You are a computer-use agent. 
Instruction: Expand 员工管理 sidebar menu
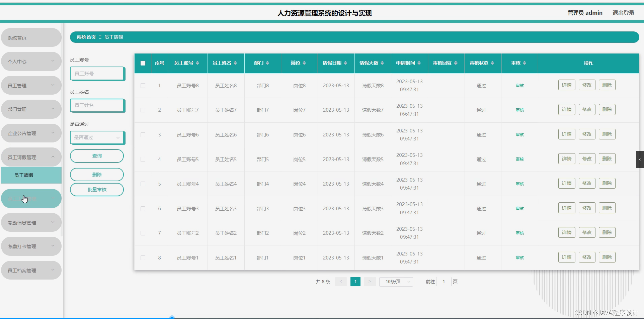coord(31,85)
